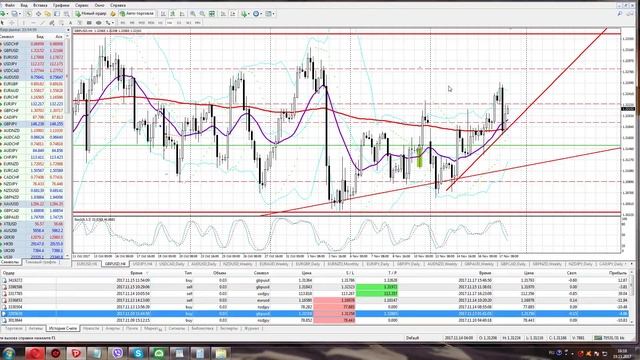Switch chart to bar chart mode
Screen dimensions: 640x360
pos(163,13)
